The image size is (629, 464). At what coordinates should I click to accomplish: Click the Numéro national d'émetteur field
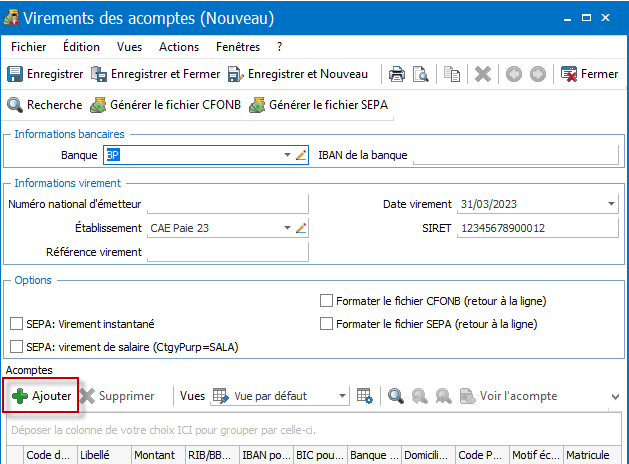pyautogui.click(x=228, y=204)
